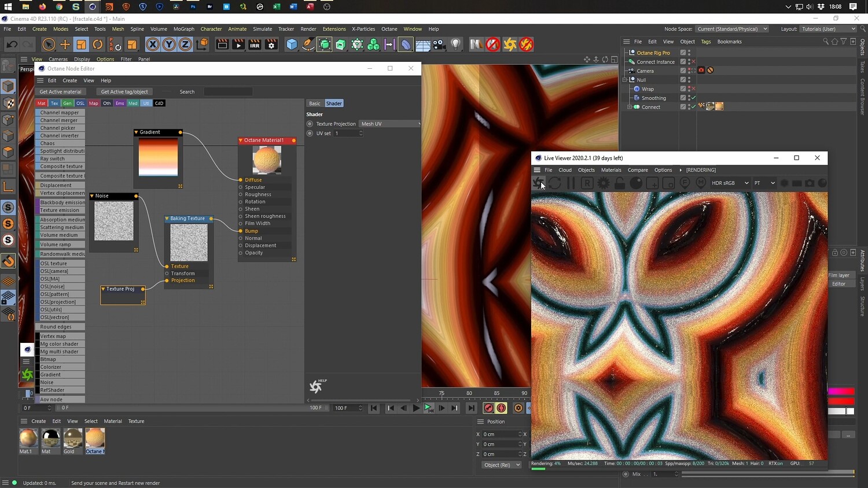
Task: Open the Octane menu in main menu bar
Action: 389,29
